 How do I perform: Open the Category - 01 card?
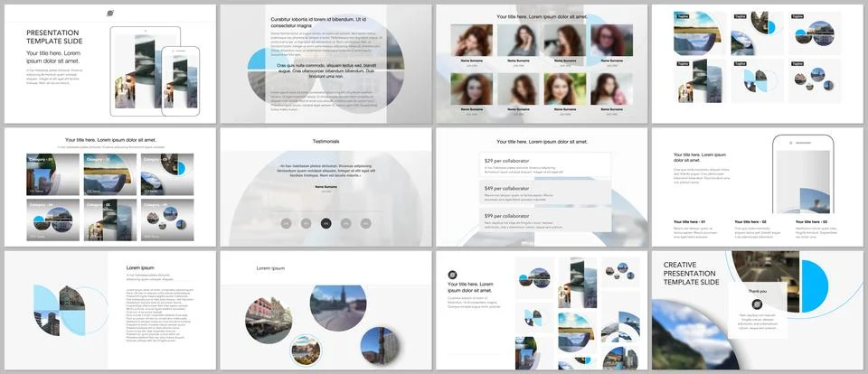pyautogui.click(x=52, y=174)
